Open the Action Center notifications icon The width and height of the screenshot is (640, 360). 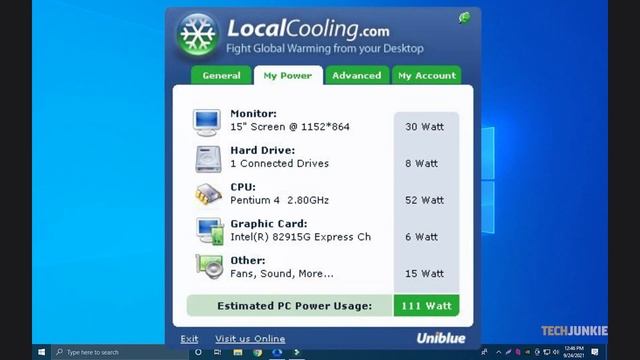coord(595,352)
